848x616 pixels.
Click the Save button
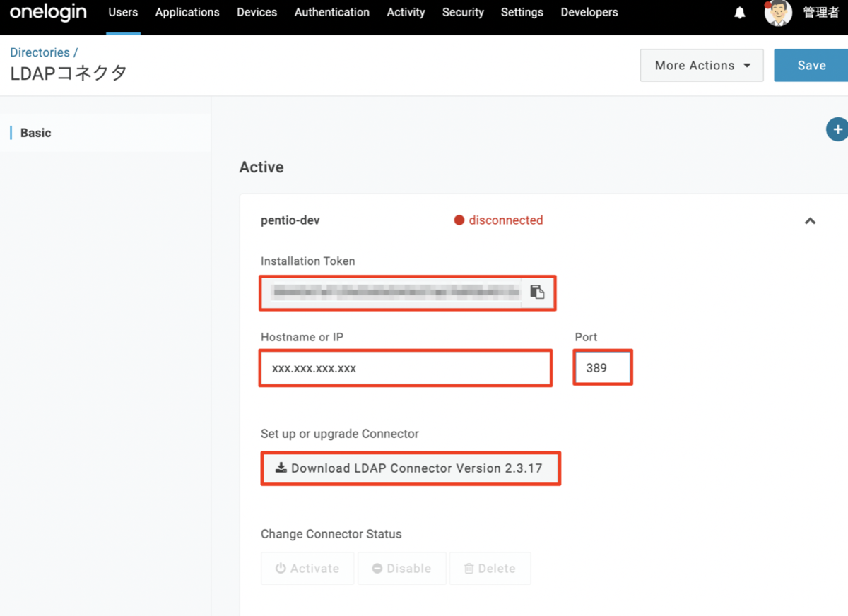(x=811, y=65)
